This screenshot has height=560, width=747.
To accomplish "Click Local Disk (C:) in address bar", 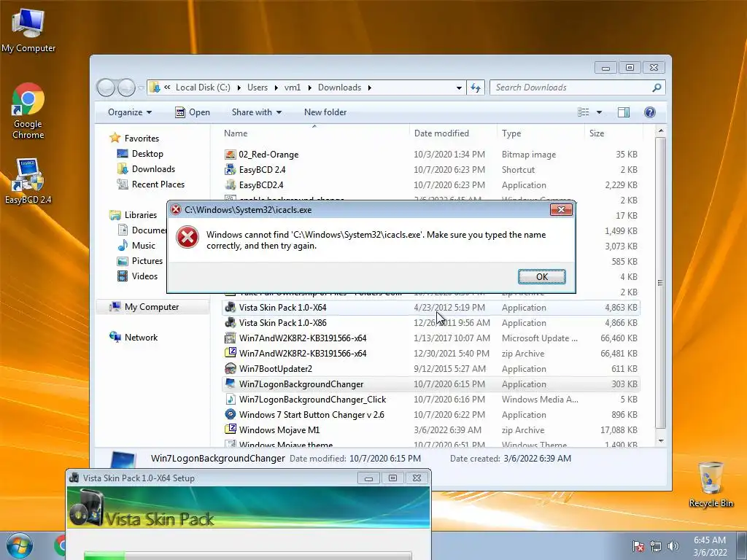I will 203,87.
